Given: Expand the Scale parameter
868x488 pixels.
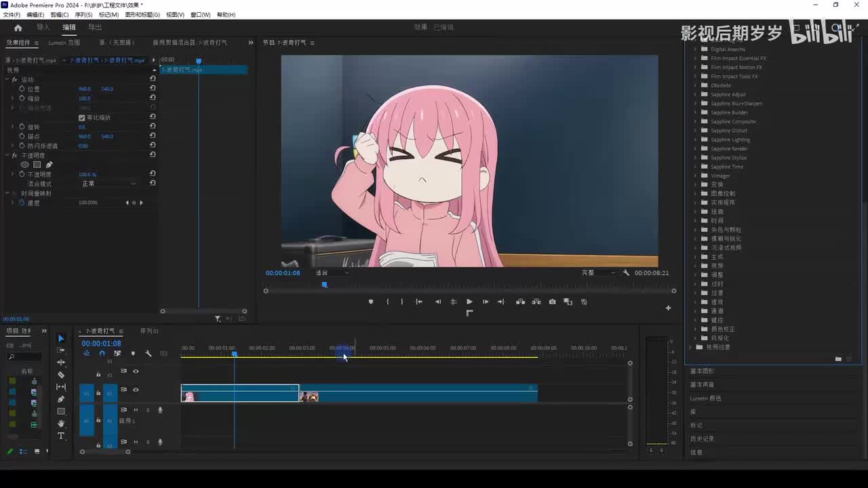Looking at the screenshot, I should (x=12, y=98).
